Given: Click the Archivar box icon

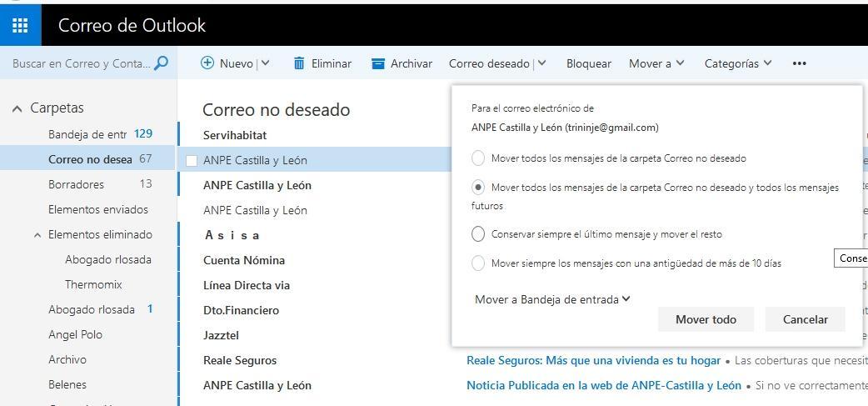Looking at the screenshot, I should (x=378, y=63).
